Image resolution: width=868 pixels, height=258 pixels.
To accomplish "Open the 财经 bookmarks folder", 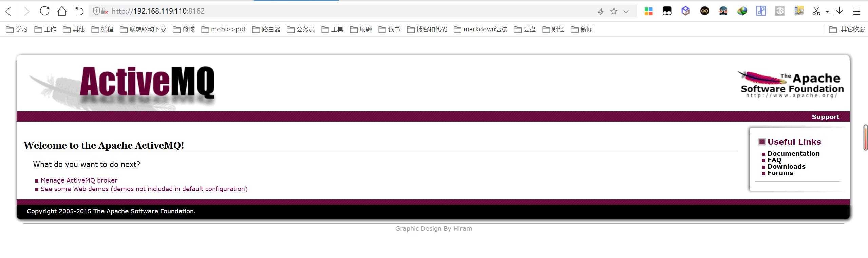I will click(553, 29).
